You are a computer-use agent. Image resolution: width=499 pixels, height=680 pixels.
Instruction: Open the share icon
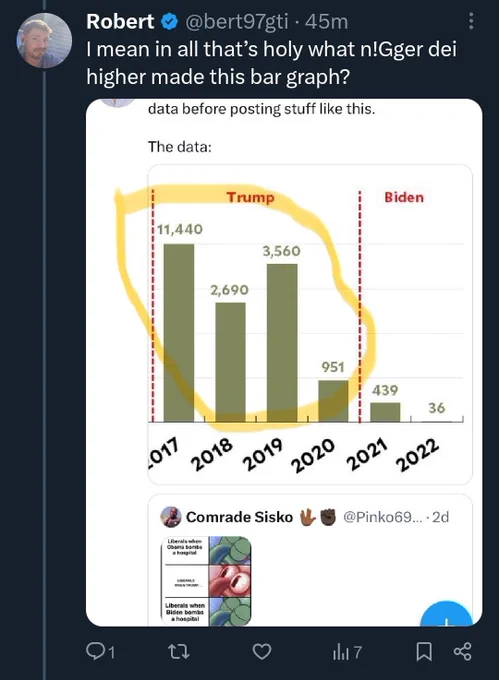pos(462,651)
